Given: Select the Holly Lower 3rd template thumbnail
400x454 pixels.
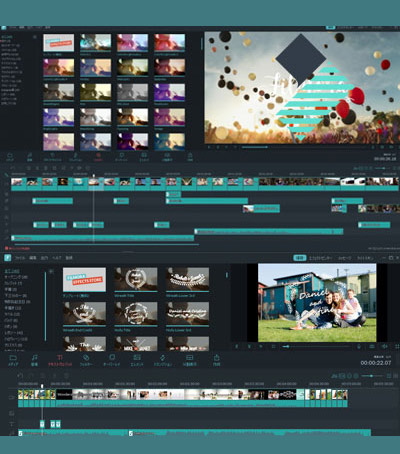Looking at the screenshot, I should click(188, 314).
